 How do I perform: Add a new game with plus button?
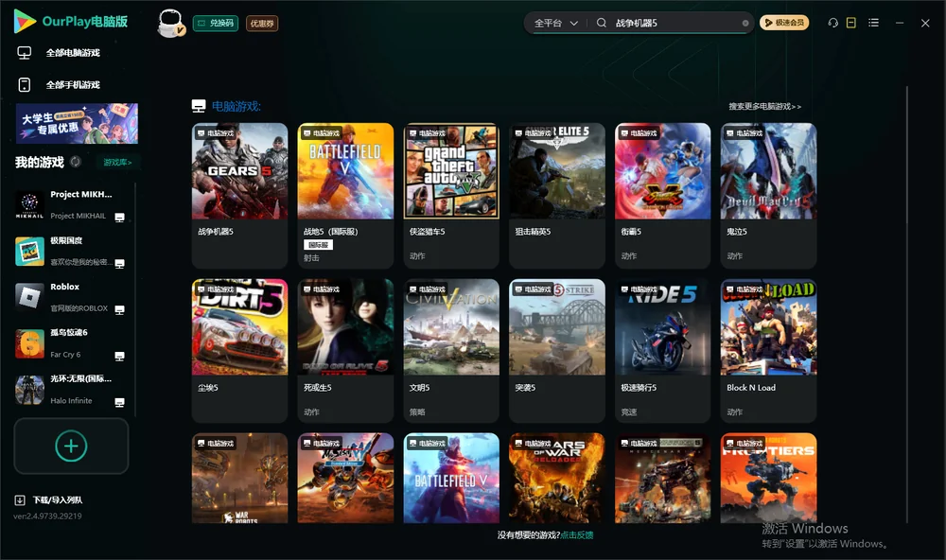click(71, 446)
